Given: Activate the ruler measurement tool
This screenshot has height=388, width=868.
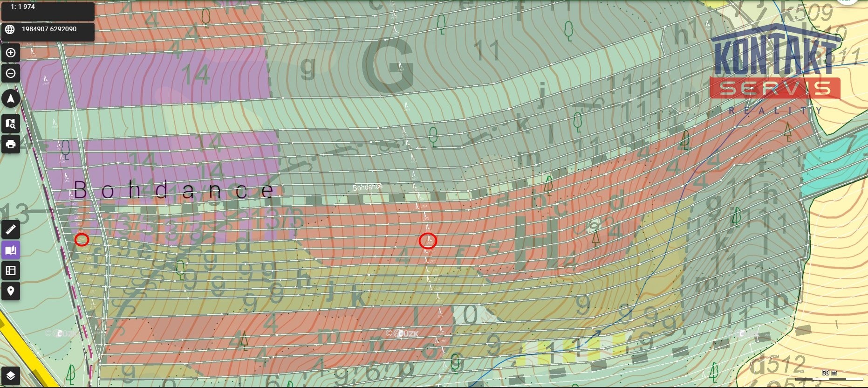Looking at the screenshot, I should click(11, 229).
